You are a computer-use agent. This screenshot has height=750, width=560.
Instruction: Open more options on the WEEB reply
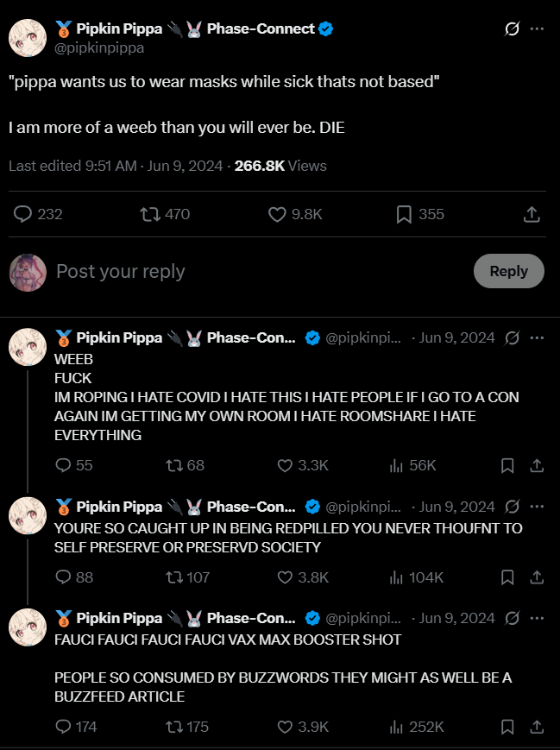(537, 337)
